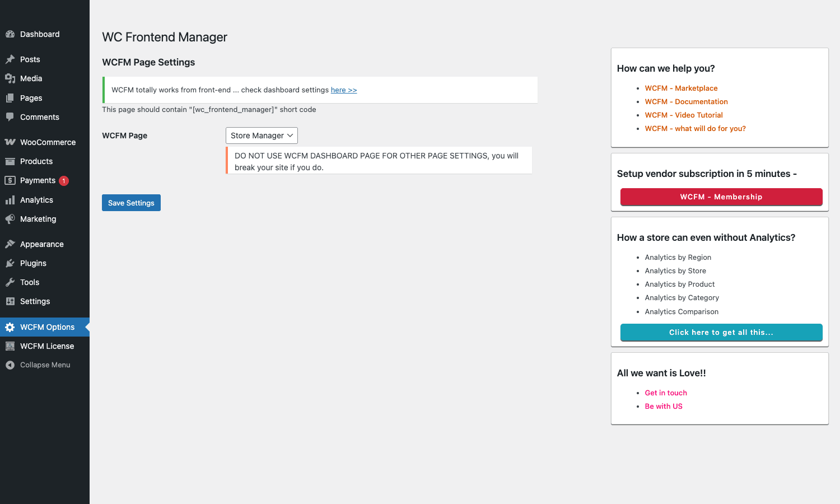Open the Media menu
The image size is (840, 504).
pos(45,78)
